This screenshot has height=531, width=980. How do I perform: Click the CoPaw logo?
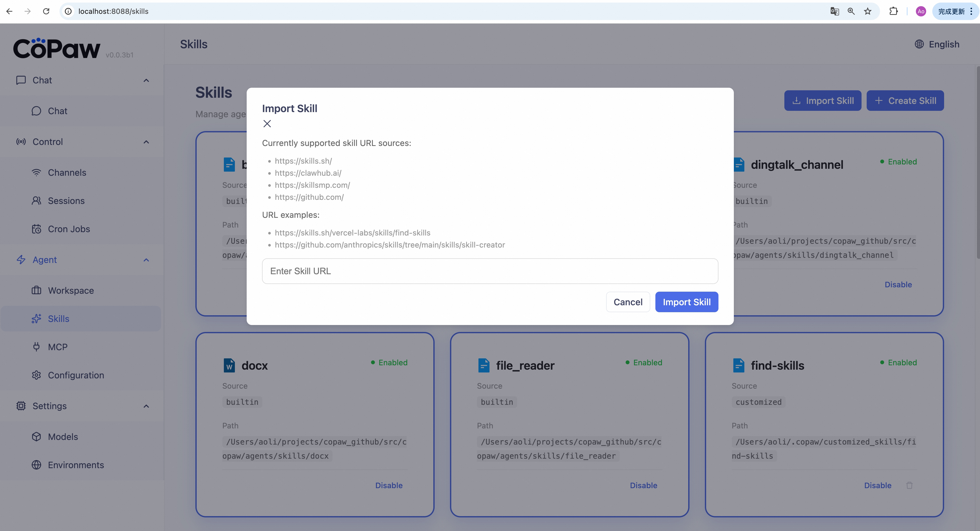pyautogui.click(x=57, y=49)
